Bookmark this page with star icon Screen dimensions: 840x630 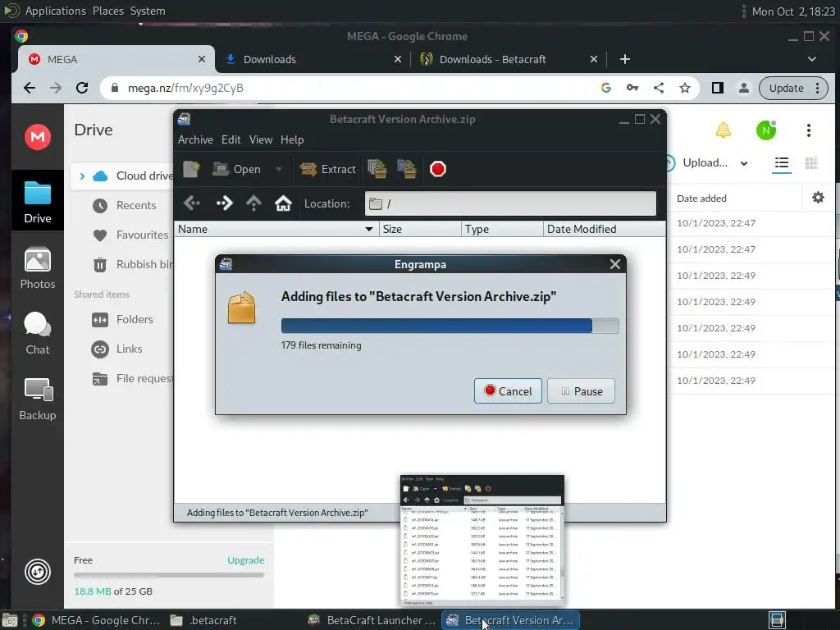[x=685, y=88]
